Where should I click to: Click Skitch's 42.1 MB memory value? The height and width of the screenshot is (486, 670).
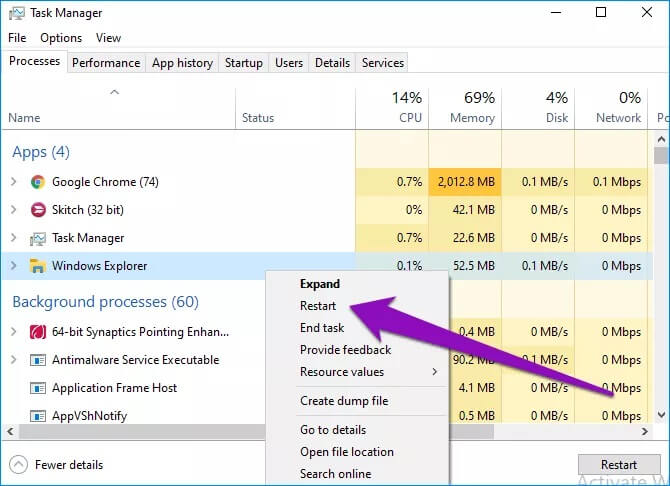[473, 210]
